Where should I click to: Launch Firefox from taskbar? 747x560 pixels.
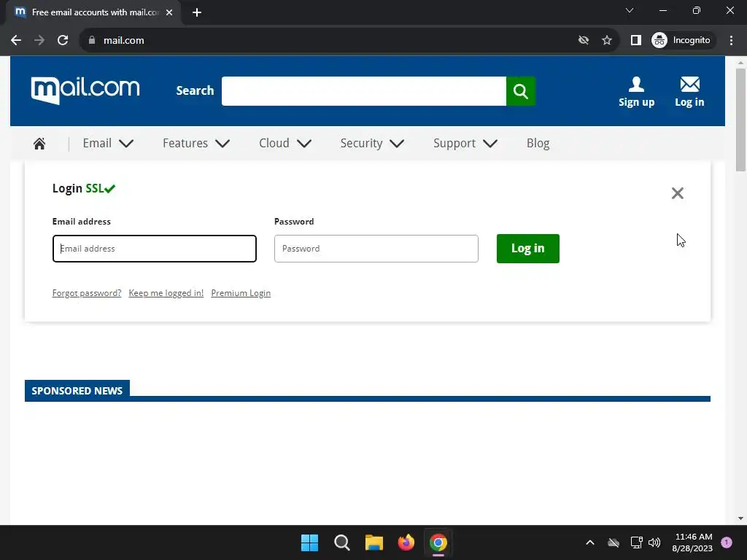coord(406,542)
